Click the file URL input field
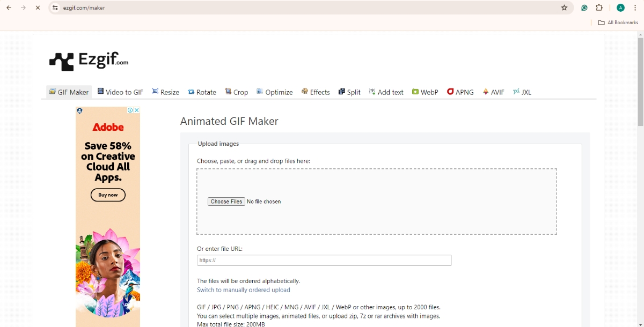The height and width of the screenshot is (327, 644). (324, 261)
